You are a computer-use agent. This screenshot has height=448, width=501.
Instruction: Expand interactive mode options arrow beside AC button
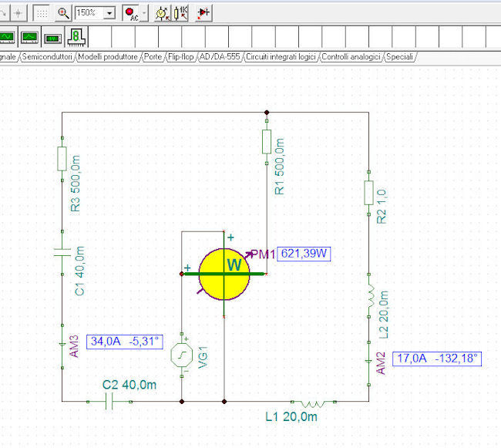point(144,13)
